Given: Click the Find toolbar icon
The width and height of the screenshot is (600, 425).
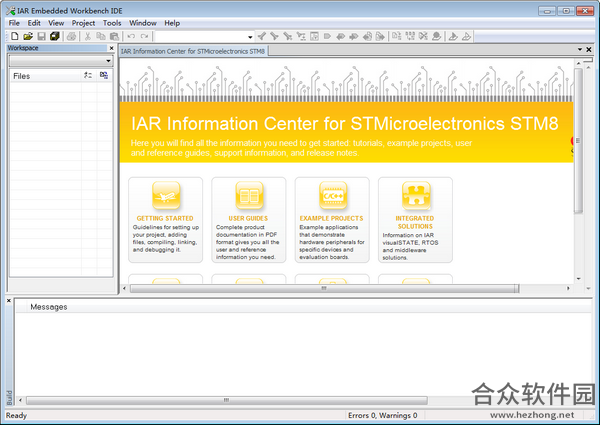Looking at the screenshot, I should (x=288, y=36).
